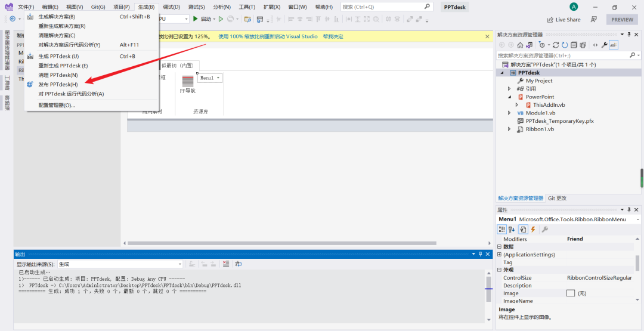The height and width of the screenshot is (331, 644).
Task: Click the show all files icon
Action: [583, 45]
